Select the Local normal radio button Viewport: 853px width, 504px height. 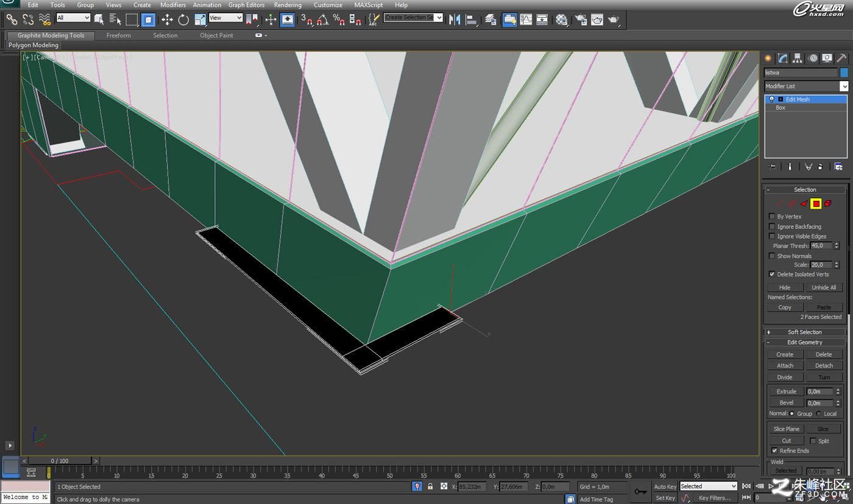(x=819, y=414)
